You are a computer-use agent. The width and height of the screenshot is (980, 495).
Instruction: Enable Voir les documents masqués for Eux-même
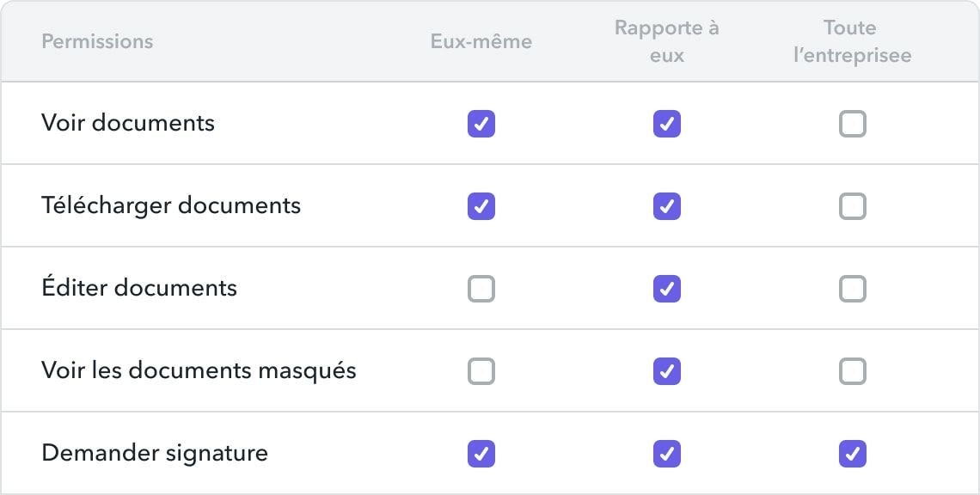click(x=481, y=371)
